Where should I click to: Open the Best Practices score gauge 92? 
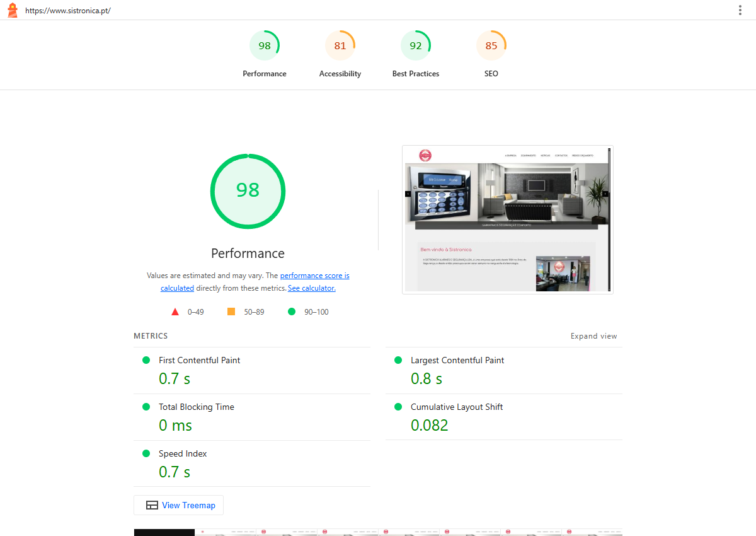[x=416, y=54]
